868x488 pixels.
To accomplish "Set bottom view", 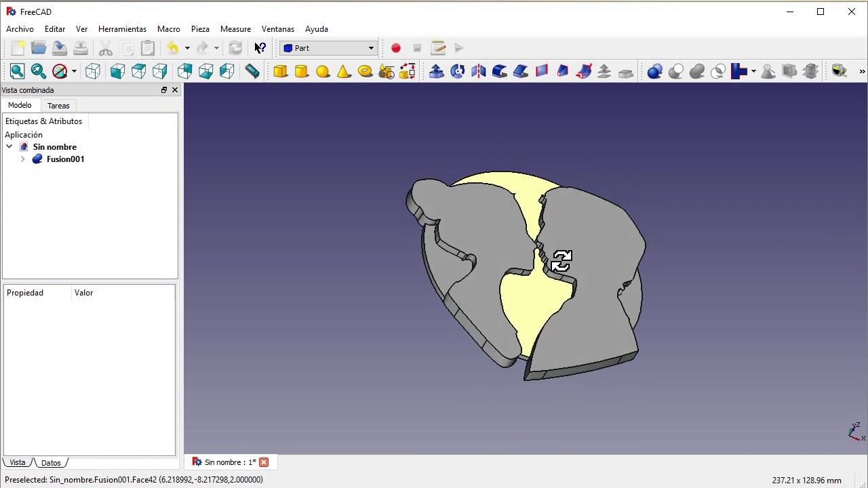I will point(205,71).
